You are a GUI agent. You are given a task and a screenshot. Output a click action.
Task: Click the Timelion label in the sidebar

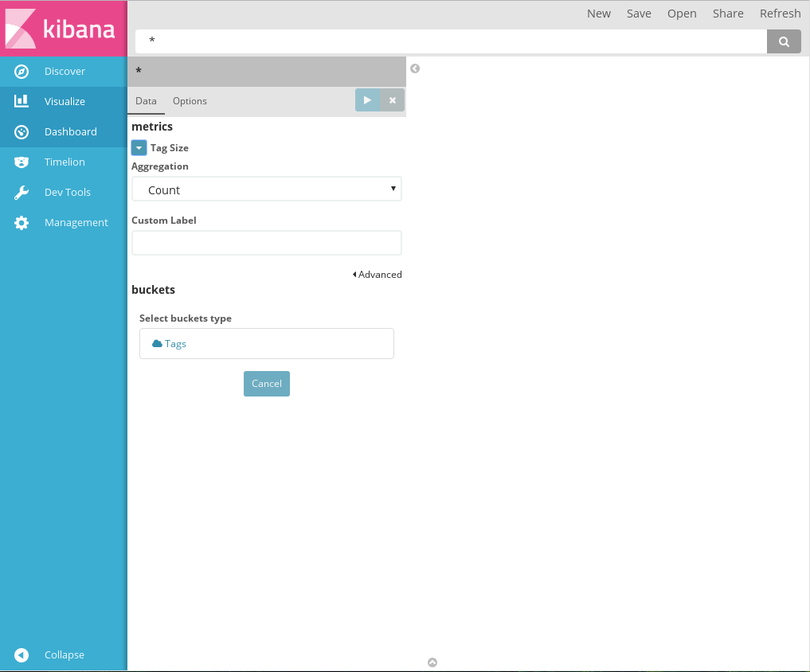[65, 162]
